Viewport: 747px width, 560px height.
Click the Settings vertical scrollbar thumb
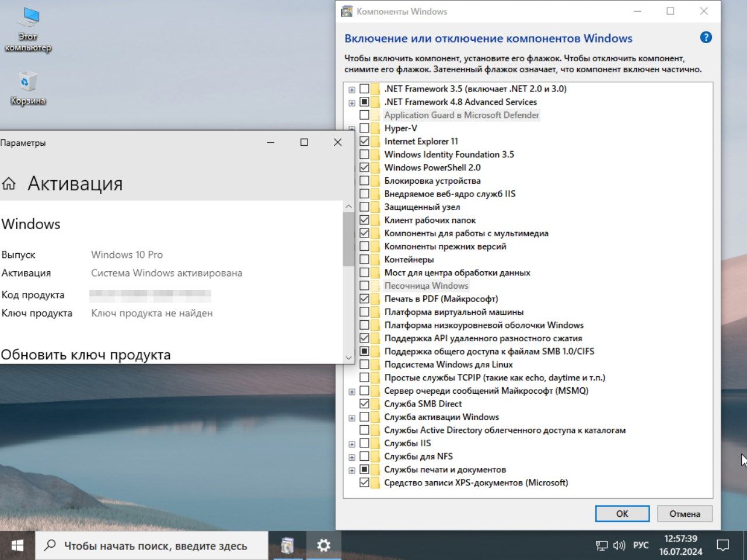point(348,239)
